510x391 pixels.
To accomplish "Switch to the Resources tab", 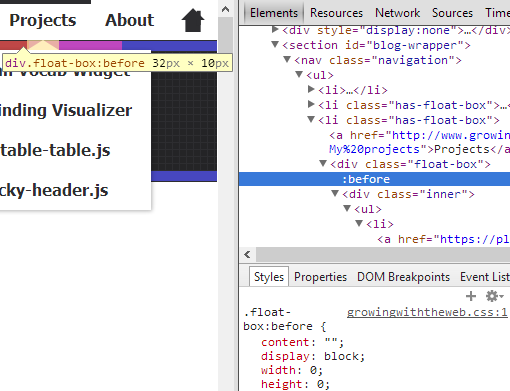I will [x=336, y=13].
